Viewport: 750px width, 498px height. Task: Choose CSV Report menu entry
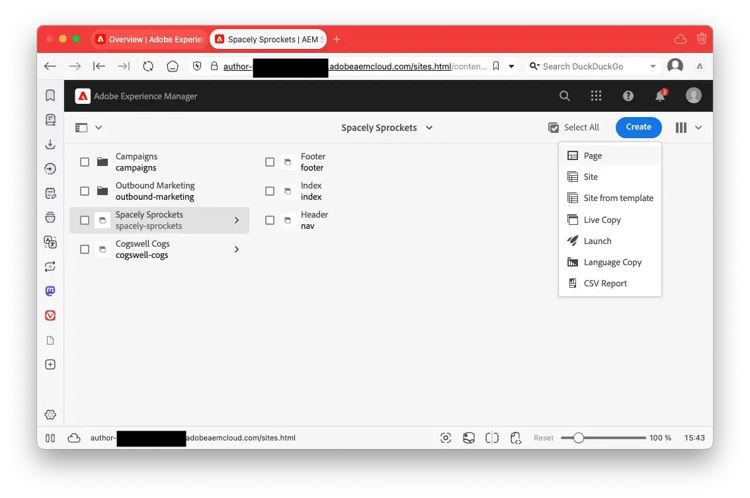610,284
